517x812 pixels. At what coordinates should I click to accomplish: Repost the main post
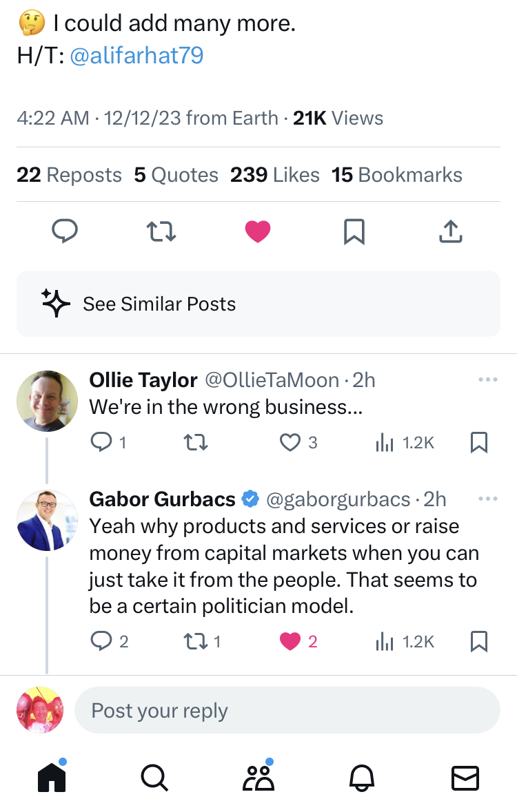(162, 231)
